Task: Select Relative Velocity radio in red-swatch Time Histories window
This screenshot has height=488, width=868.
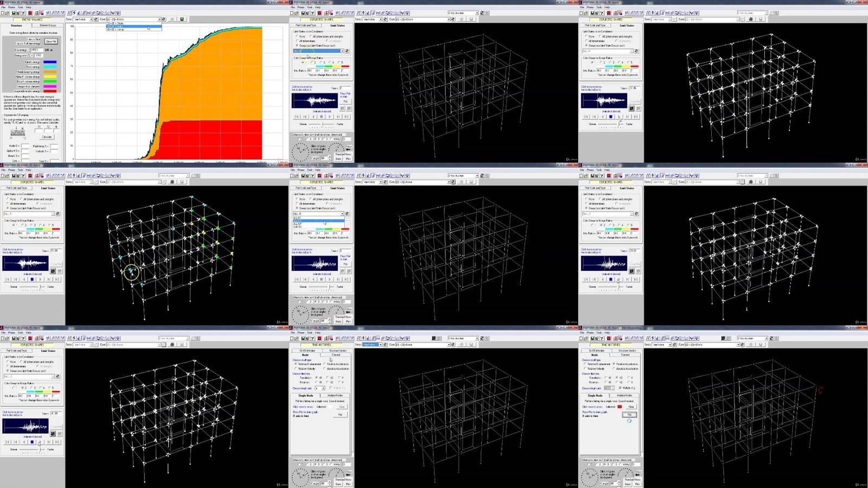Action: coord(585,369)
